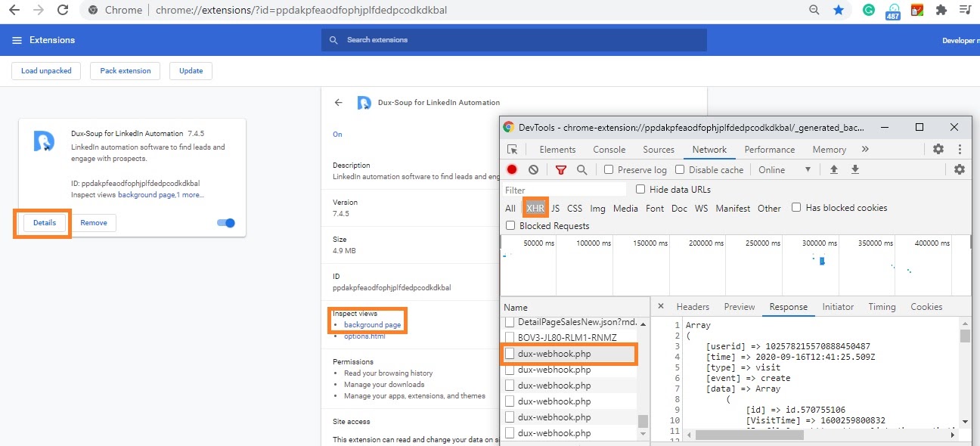Open background page link under Inspect views heading
Screen dimensions: 980x446
pos(372,325)
